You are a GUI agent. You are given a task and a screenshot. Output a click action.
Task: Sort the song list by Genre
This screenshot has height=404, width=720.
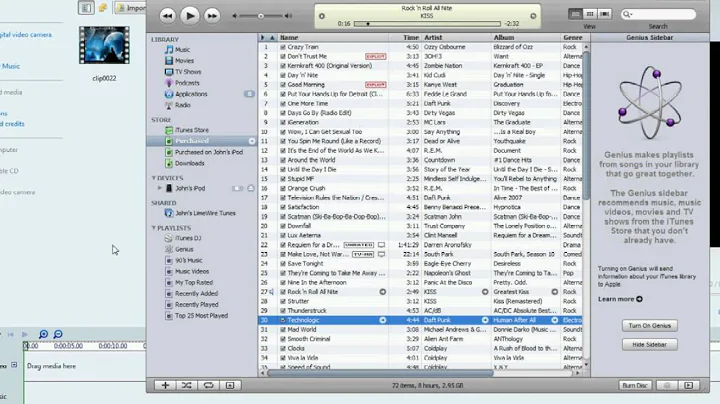pos(572,38)
